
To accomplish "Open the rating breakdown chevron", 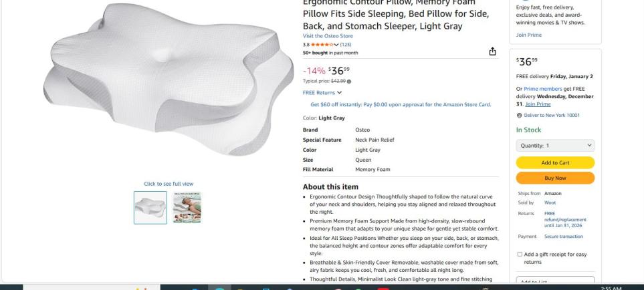I will pyautogui.click(x=336, y=44).
